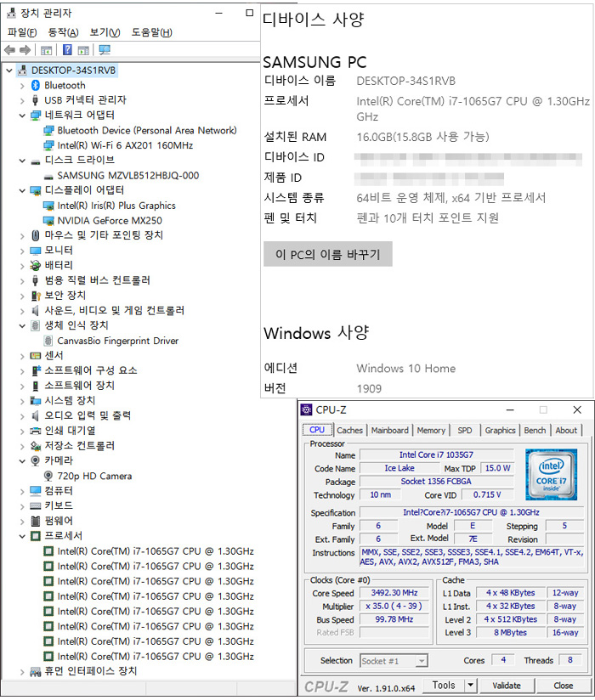Switch to the Caches tab in CPU-Z

(x=349, y=430)
